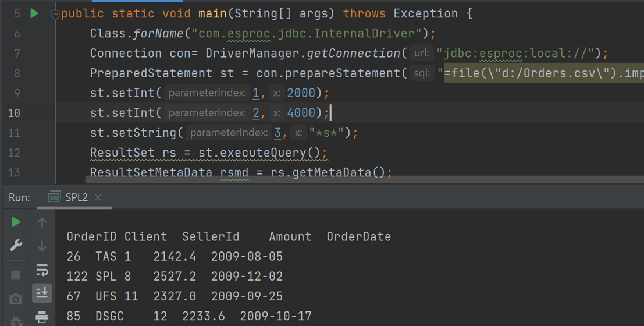
Task: Click the camera dump threads icon
Action: click(x=16, y=299)
